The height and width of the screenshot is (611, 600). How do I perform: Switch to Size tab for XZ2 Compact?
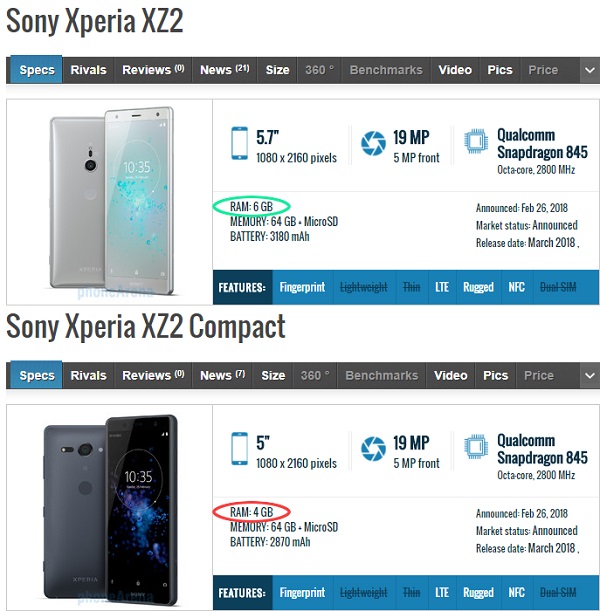tap(273, 376)
